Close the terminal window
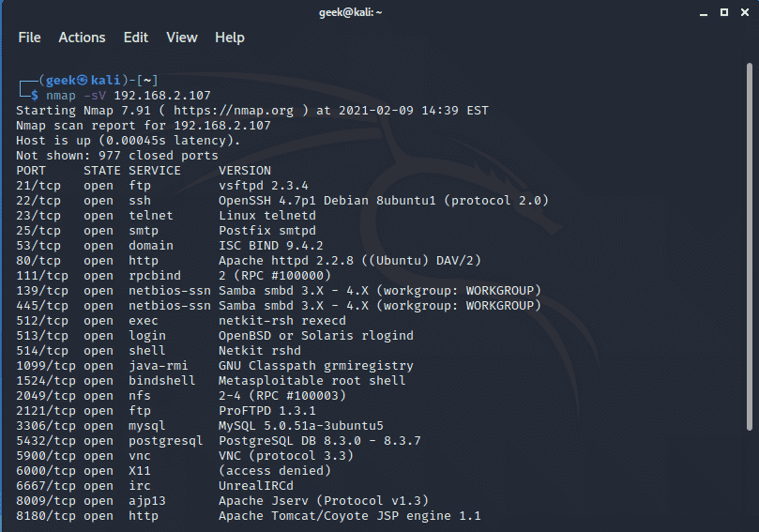Viewport: 759px width, 532px height. click(x=745, y=12)
